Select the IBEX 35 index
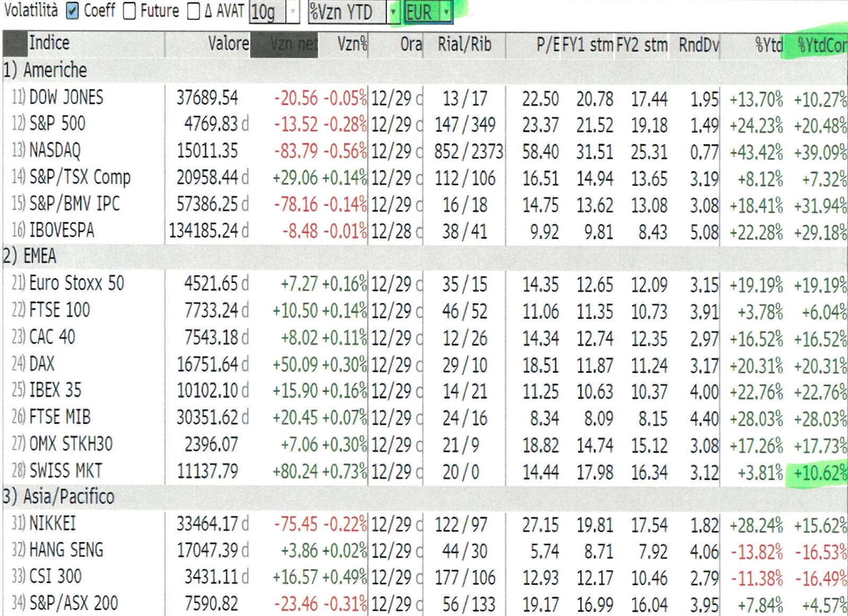848x616 pixels. pyautogui.click(x=55, y=390)
